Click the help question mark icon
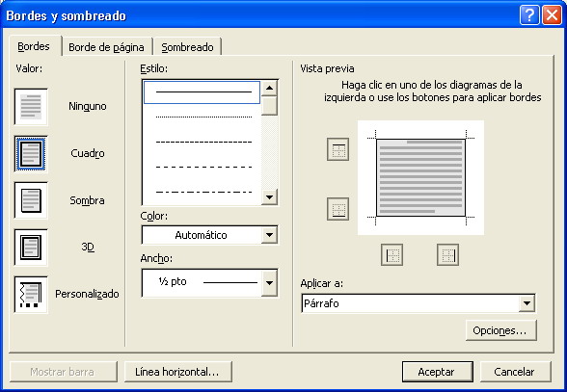Viewport: 567px width, 392px height. (529, 15)
